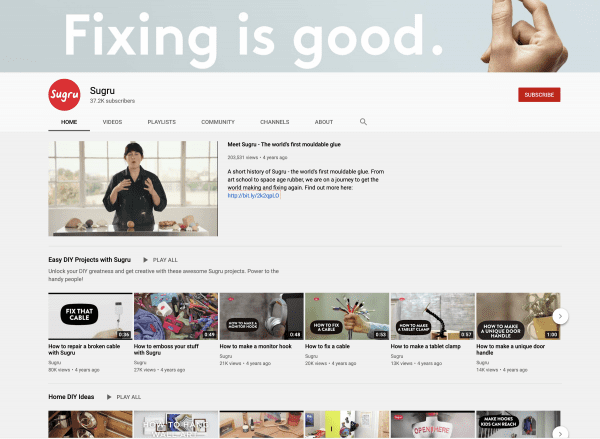This screenshot has width=600, height=439.
Task: Play all Home DIY Ideas videos
Action: (129, 397)
